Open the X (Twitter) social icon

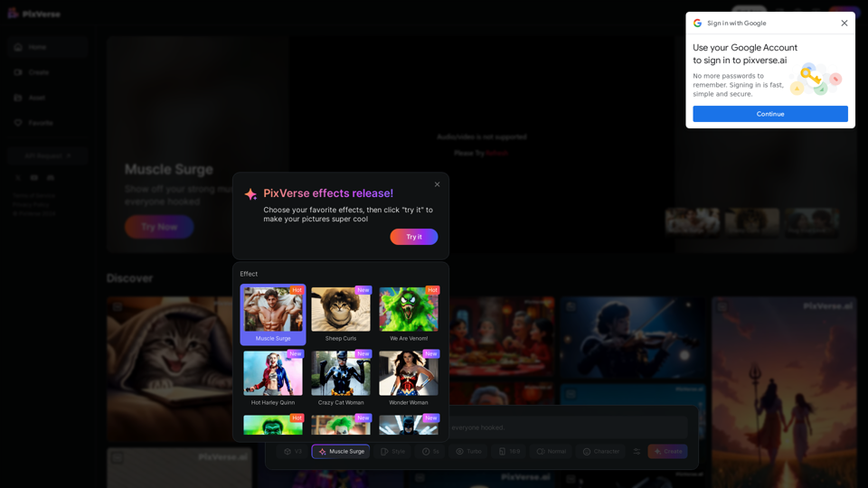click(x=18, y=178)
